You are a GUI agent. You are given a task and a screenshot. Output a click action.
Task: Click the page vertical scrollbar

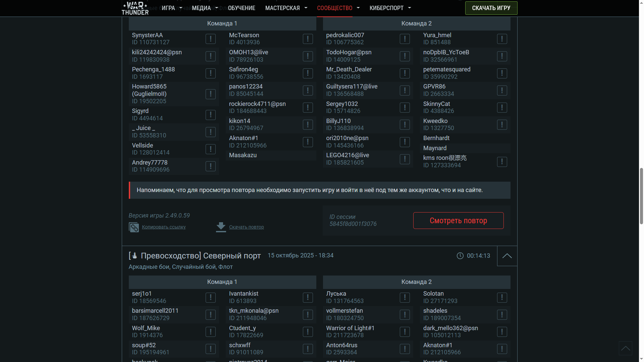coord(641,196)
